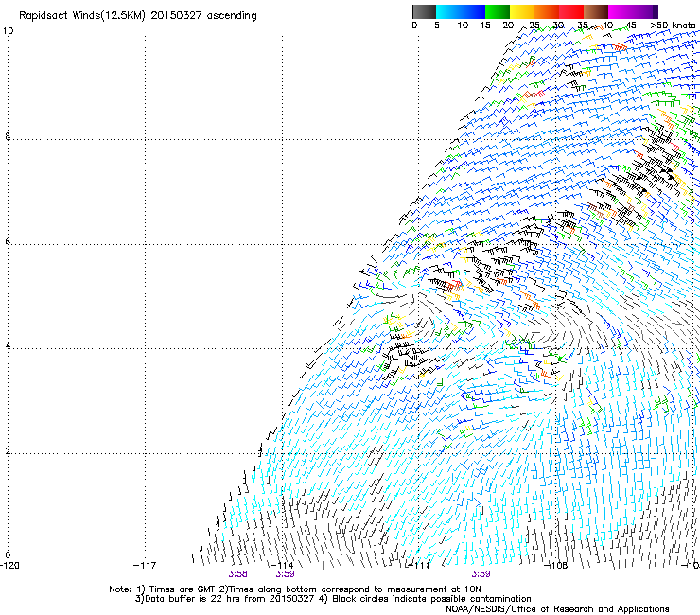Viewport: 700px width, 615px height.
Task: Click the chart title 'Rapidscat Winds(12.5KM) 20150327 ascending'
Action: pyautogui.click(x=138, y=16)
